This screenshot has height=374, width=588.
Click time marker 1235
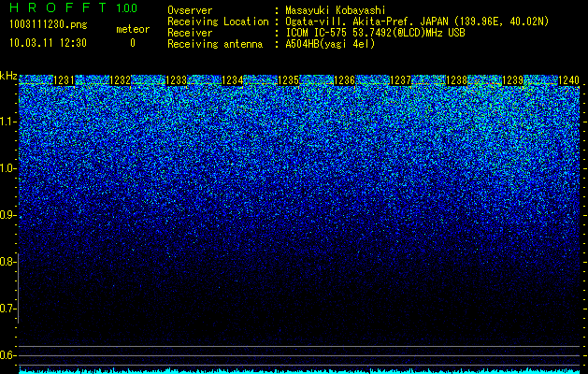[x=288, y=79]
